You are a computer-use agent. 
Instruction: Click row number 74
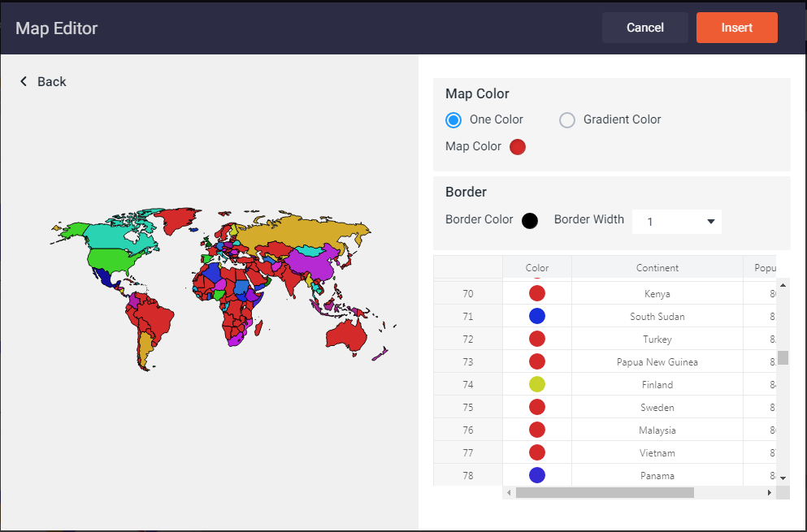(x=468, y=384)
